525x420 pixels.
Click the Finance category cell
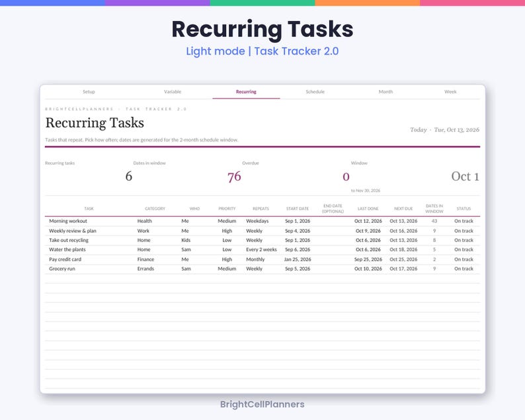[x=145, y=259]
